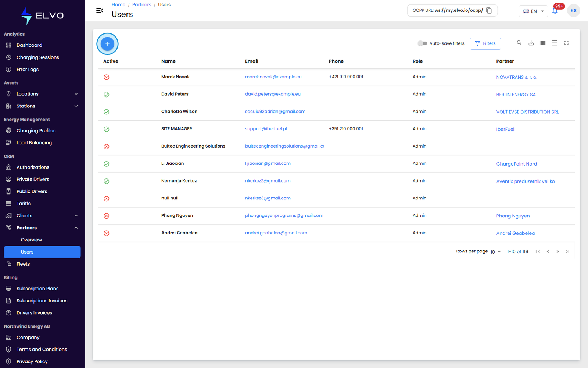The width and height of the screenshot is (588, 368).
Task: Open table search magnifier icon
Action: (x=519, y=43)
